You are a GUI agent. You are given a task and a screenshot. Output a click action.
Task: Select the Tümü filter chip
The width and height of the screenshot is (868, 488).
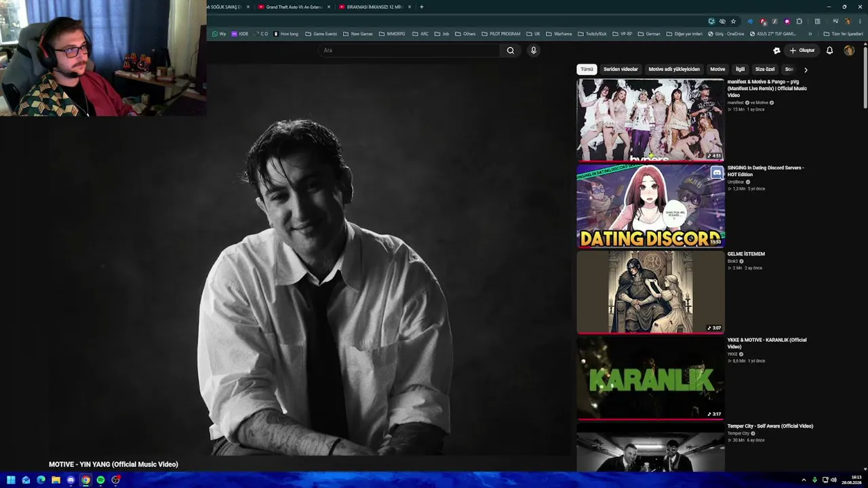587,69
